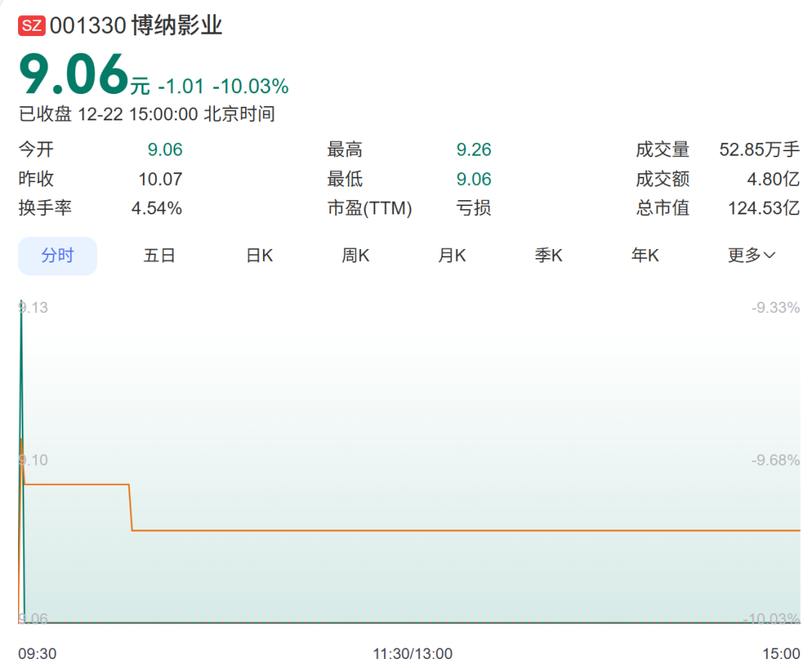This screenshot has height=668, width=812.
Task: Open the 日K daily candlestick view
Action: tap(258, 256)
